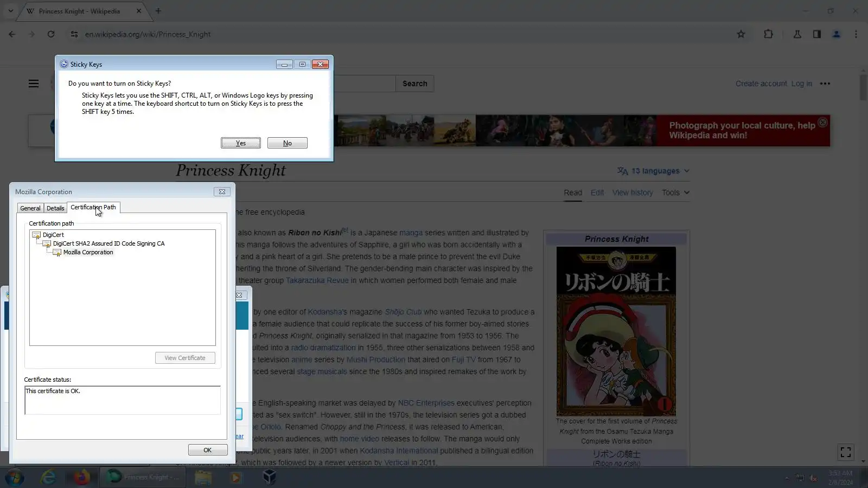Toggle the Wikipedia full-width layout icon
868x488 pixels.
coord(846,452)
